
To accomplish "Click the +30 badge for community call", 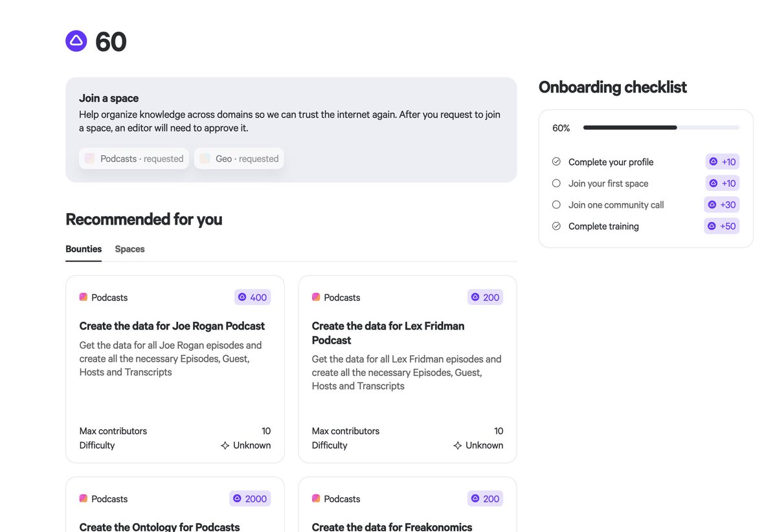I will [721, 205].
